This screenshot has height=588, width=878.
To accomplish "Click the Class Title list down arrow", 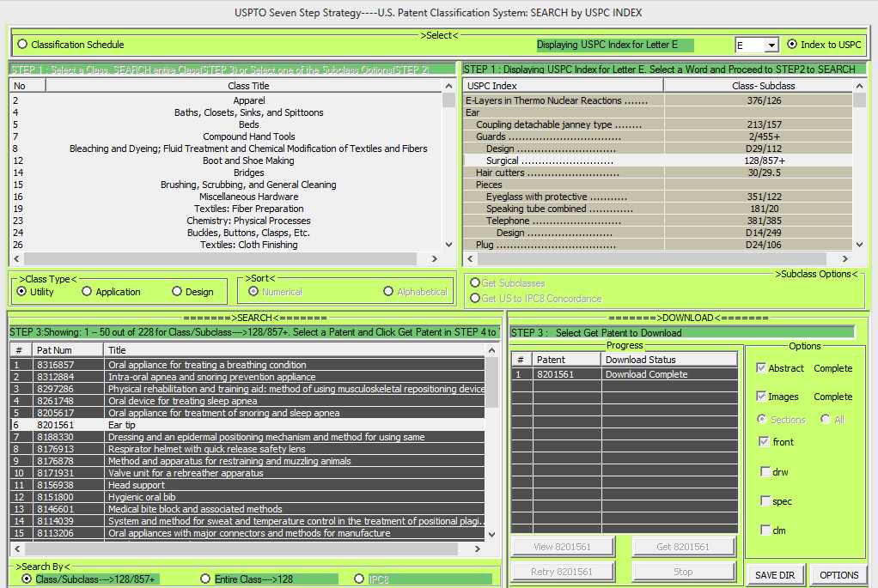I will [448, 245].
